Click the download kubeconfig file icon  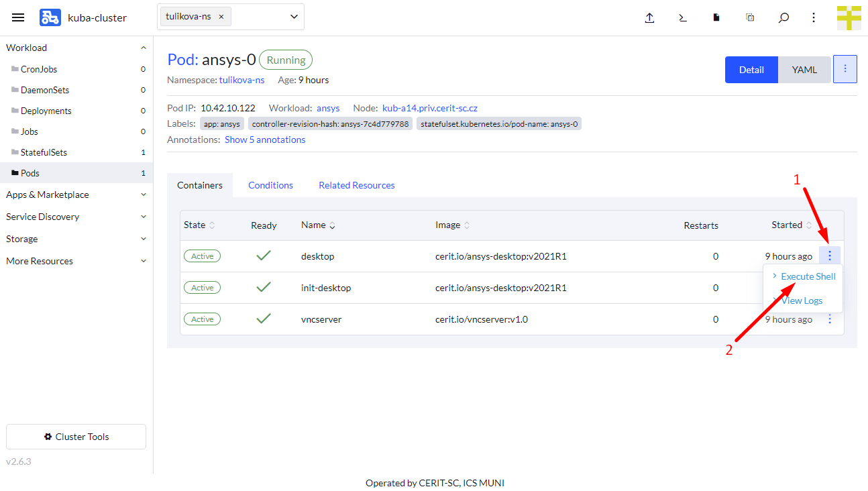pos(716,18)
